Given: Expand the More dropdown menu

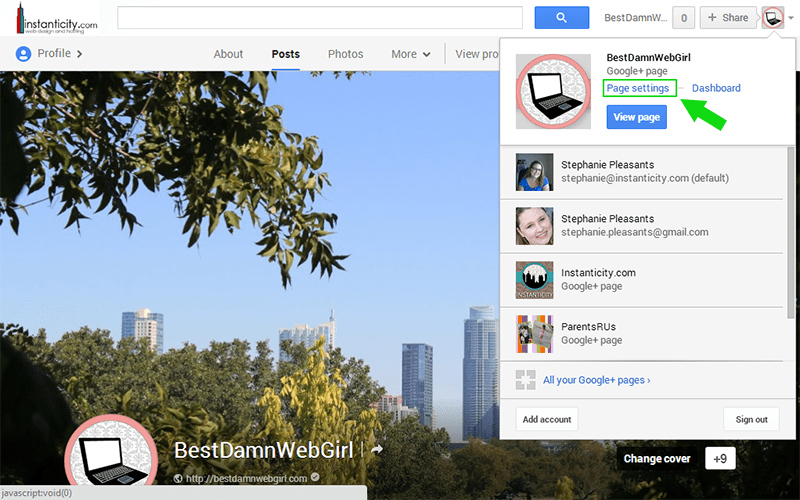Looking at the screenshot, I should click(411, 54).
